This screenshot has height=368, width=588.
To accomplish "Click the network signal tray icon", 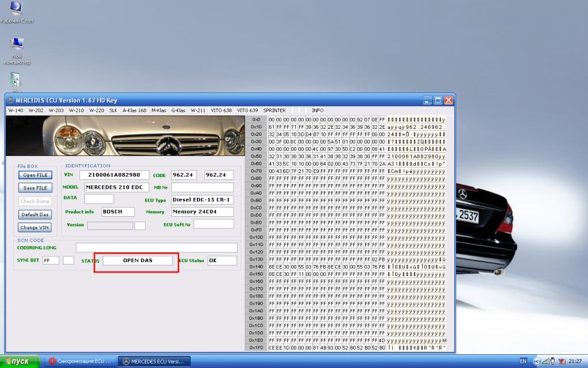I will (546, 361).
